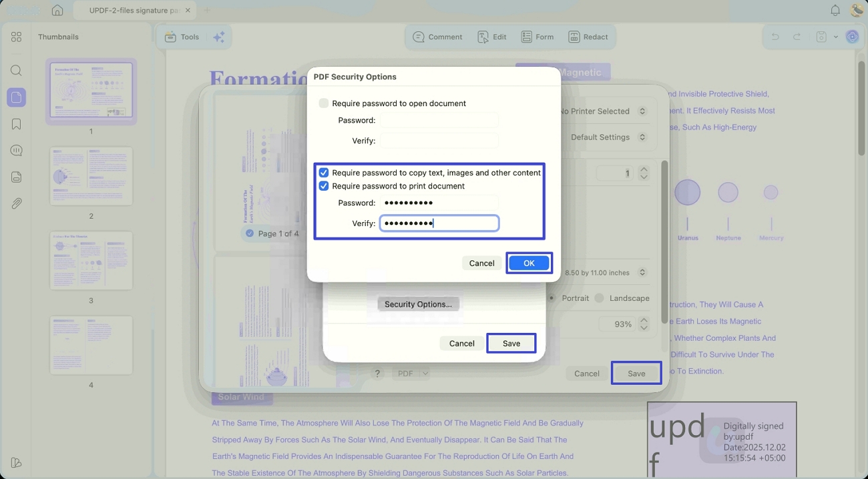868x479 pixels.
Task: Click the redo arrow icon
Action: tap(797, 37)
